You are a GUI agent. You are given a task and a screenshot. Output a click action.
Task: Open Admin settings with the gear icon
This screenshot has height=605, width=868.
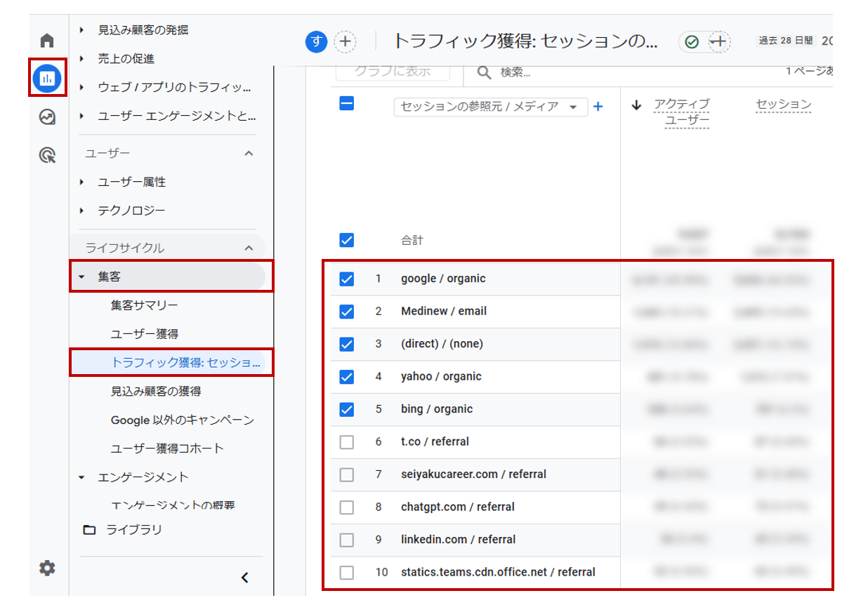point(46,569)
